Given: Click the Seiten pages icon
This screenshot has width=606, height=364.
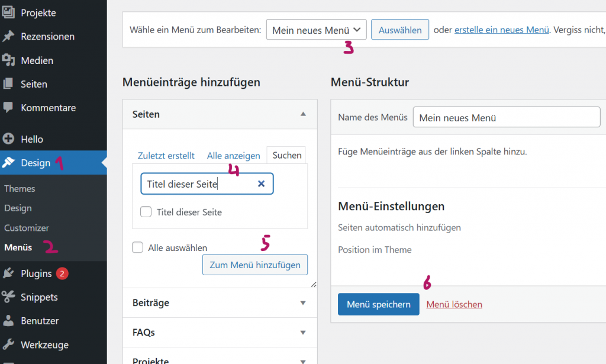Looking at the screenshot, I should (8, 84).
